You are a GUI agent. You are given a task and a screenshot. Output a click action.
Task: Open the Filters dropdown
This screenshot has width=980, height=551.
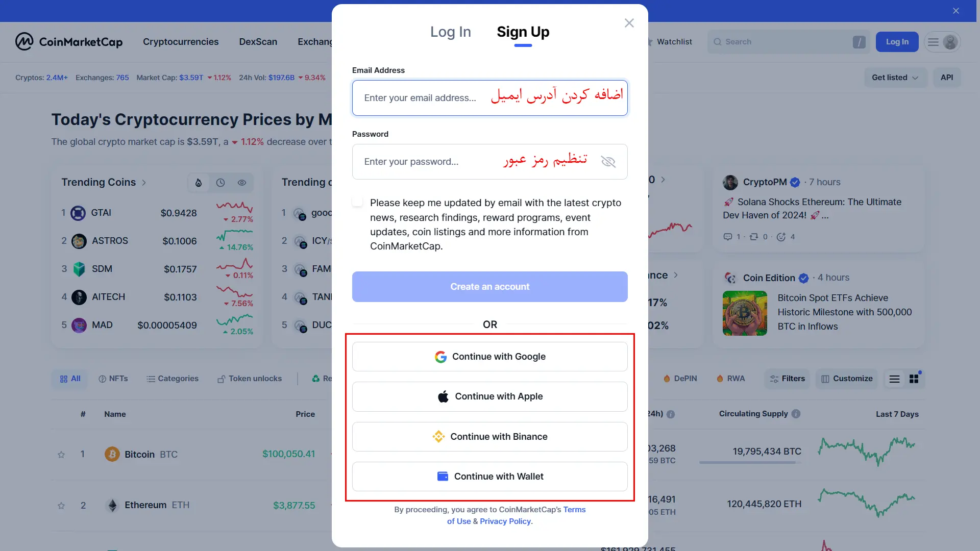tap(787, 378)
